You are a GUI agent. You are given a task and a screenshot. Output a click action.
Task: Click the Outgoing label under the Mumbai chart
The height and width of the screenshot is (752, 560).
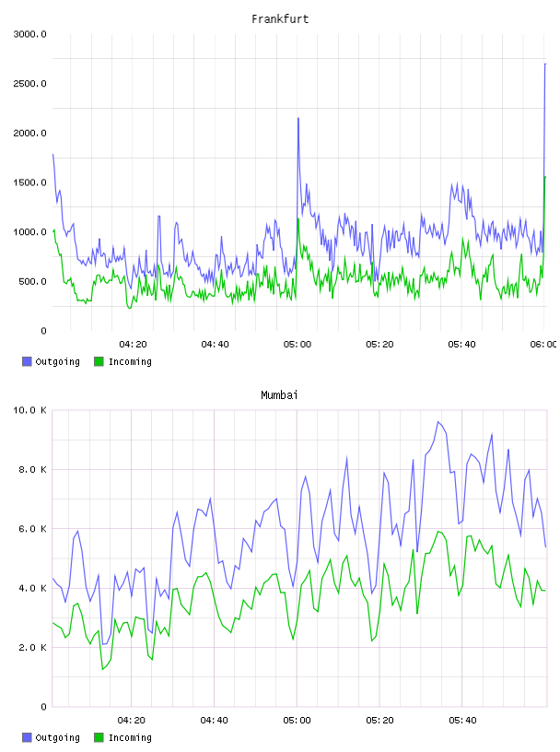(x=57, y=738)
